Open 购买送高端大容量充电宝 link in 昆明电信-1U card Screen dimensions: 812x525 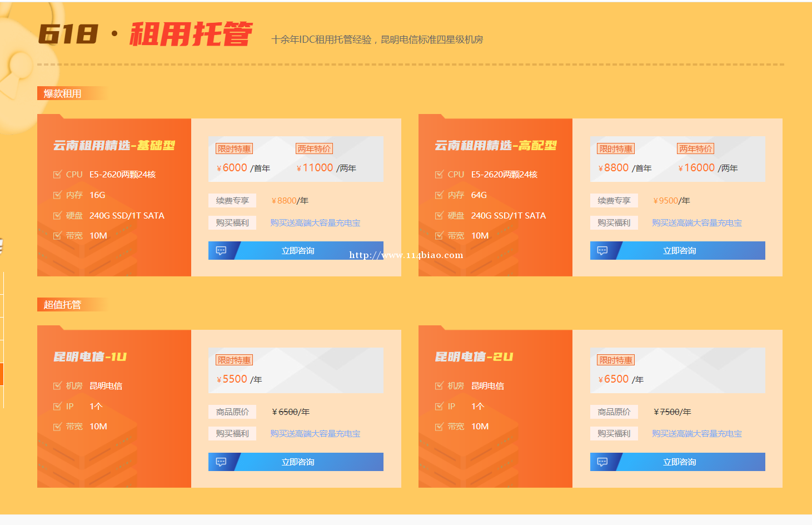click(315, 434)
